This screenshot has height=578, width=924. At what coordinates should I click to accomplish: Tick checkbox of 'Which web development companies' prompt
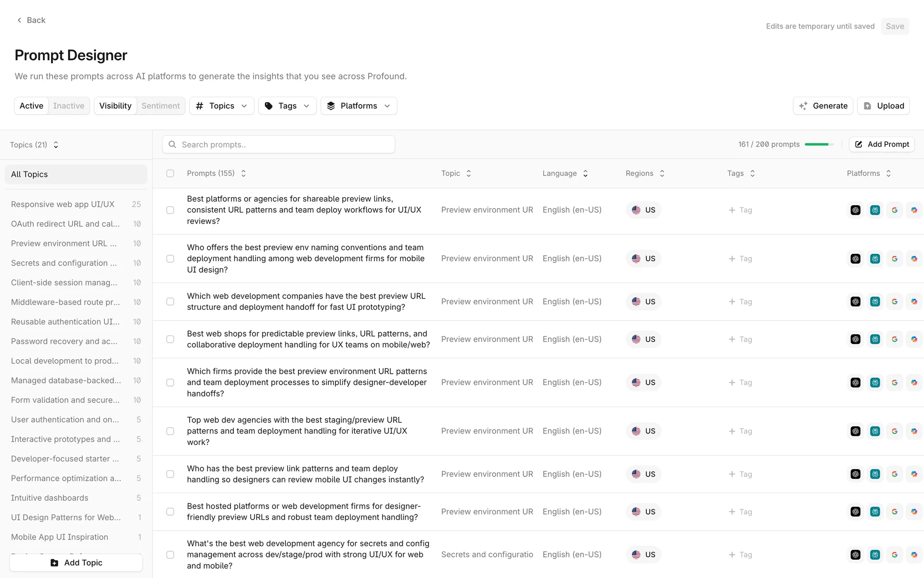click(x=170, y=302)
